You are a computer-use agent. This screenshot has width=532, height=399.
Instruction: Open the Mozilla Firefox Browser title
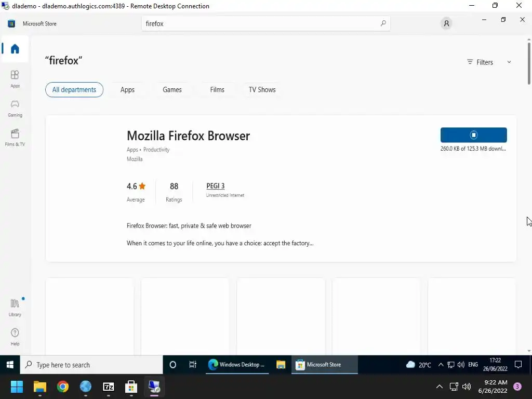(188, 136)
